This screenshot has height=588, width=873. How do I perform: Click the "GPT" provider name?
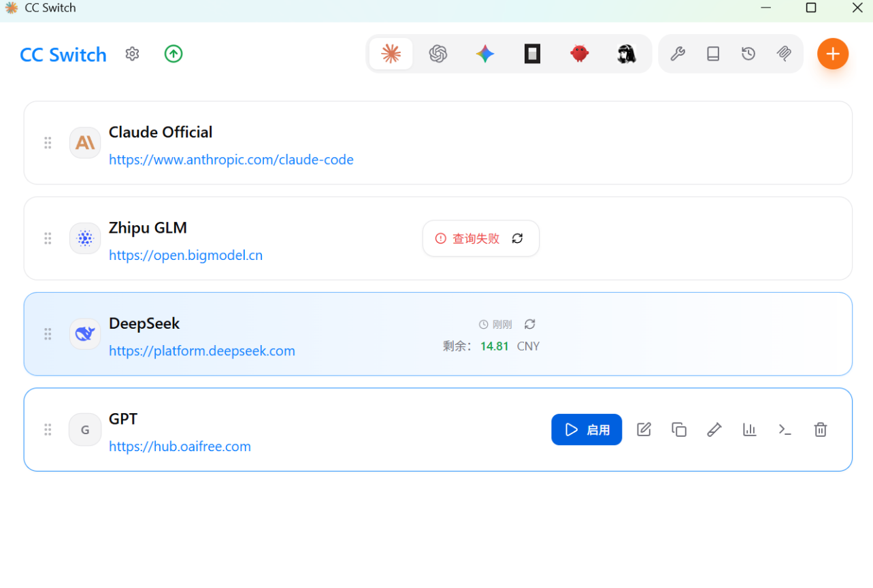pos(123,419)
